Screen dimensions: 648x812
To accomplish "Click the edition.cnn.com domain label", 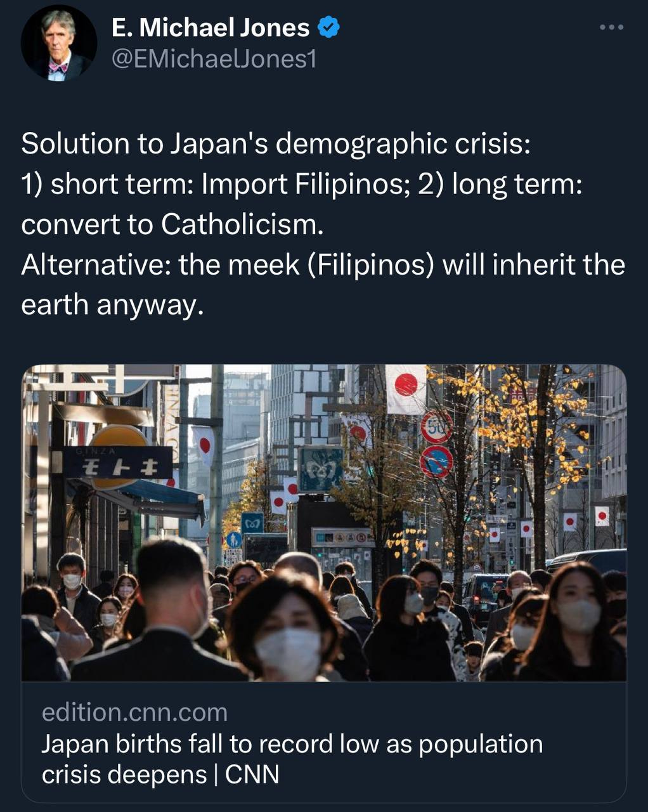I will [x=134, y=712].
